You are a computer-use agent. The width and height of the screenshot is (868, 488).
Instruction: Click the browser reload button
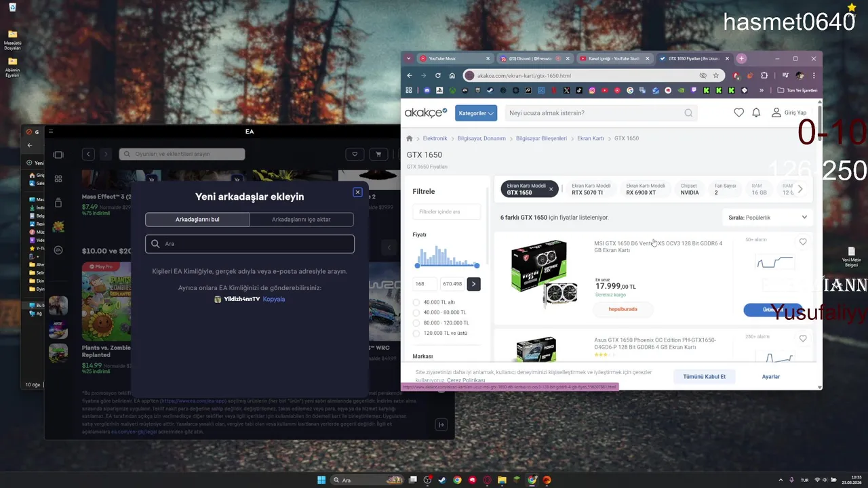(x=438, y=76)
